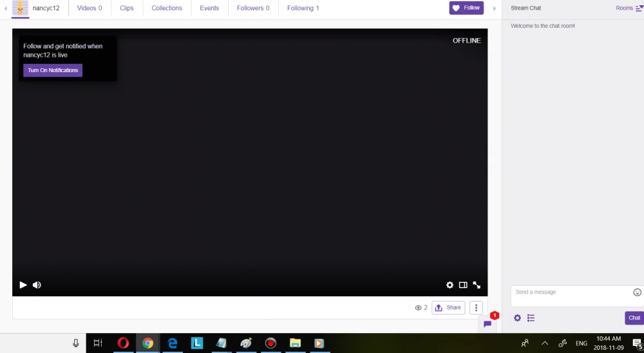Viewport: 644px width, 353px height.
Task: Toggle theatre mode in player
Action: 463,285
